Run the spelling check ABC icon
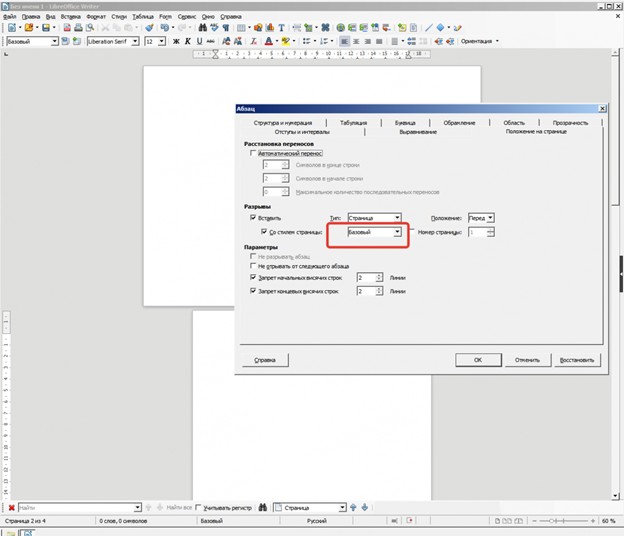This screenshot has height=536, width=624. pos(214,27)
